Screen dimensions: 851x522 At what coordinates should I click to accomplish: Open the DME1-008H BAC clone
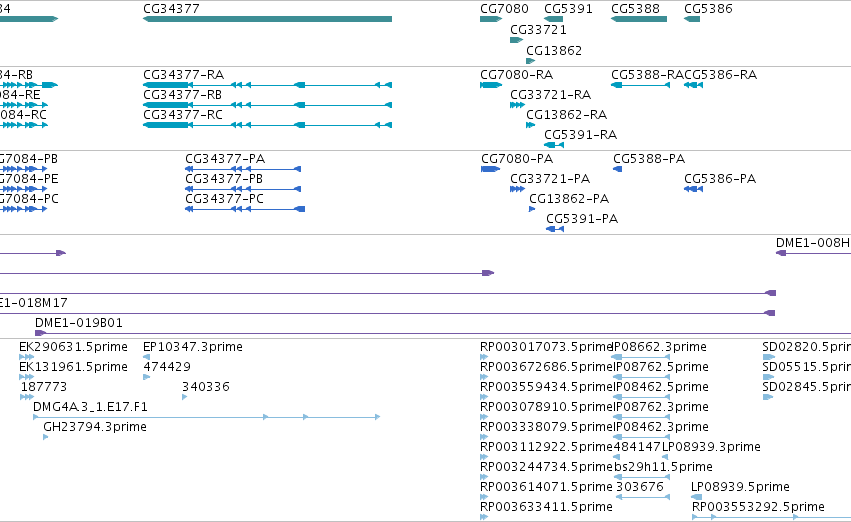pos(814,253)
